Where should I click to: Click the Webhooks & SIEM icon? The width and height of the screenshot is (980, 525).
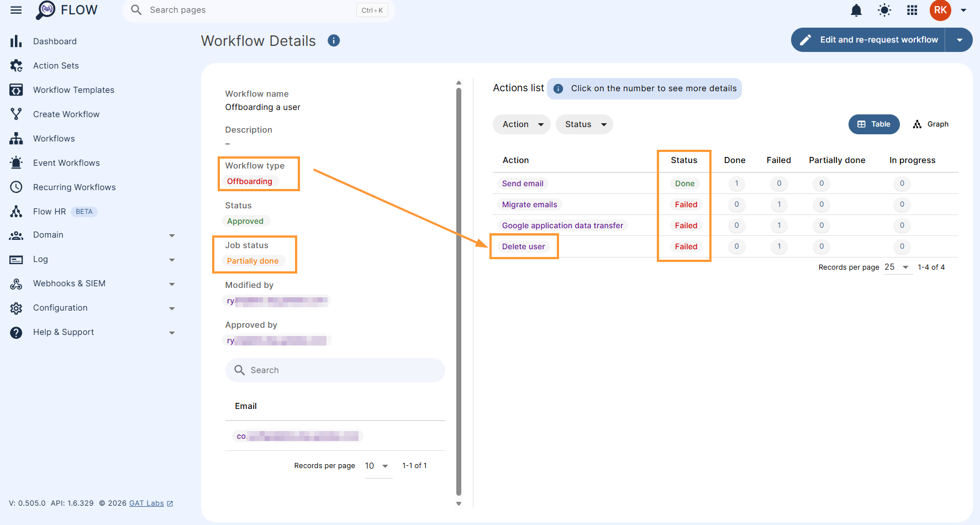tap(16, 283)
